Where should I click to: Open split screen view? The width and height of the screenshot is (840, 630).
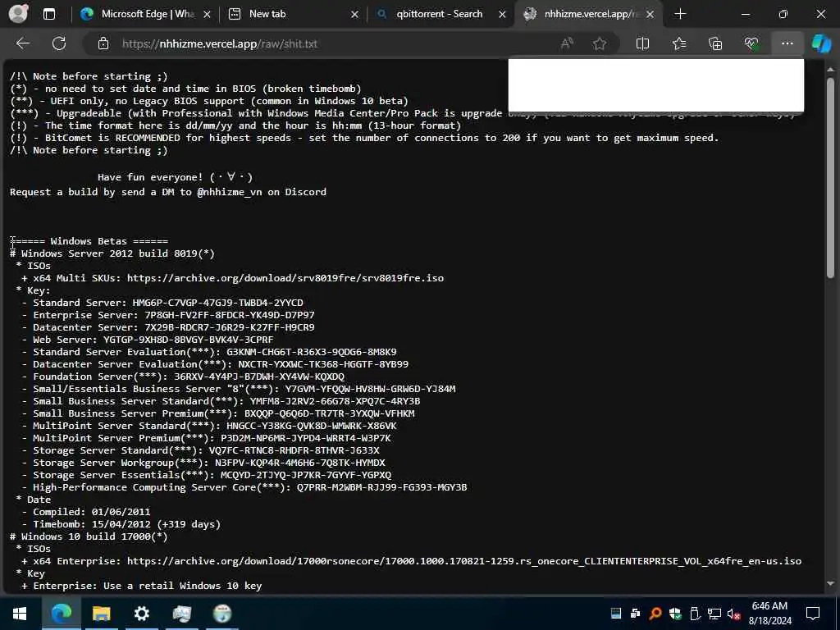[642, 43]
